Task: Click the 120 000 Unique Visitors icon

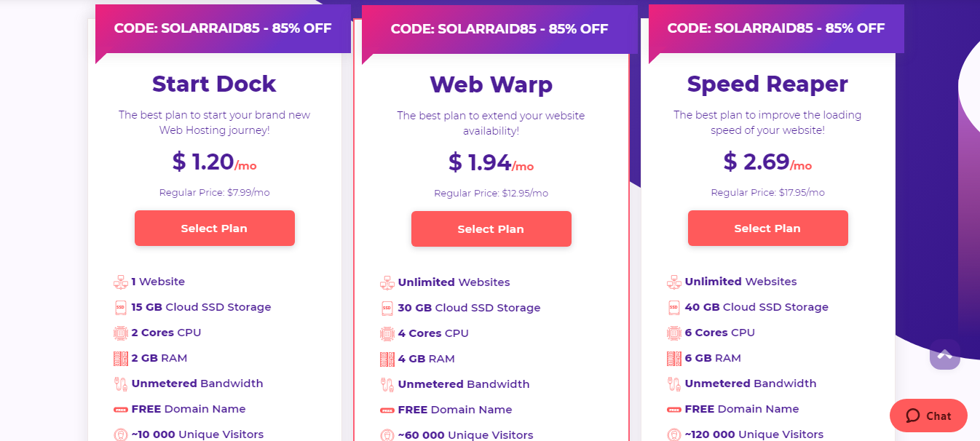Action: click(x=673, y=434)
